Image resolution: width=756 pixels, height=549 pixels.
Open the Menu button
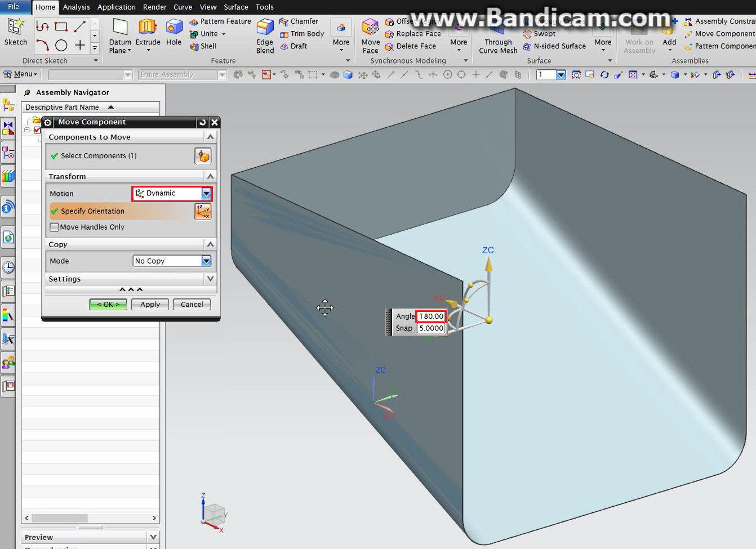click(20, 74)
